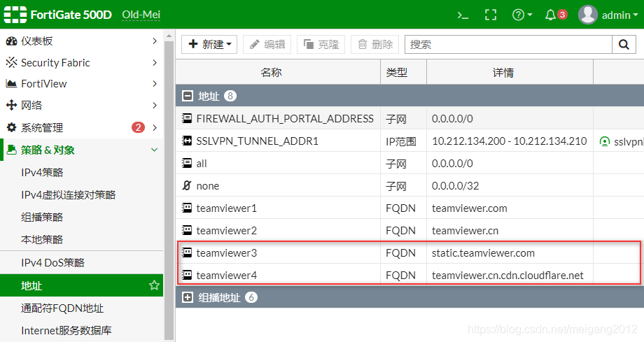This screenshot has width=644, height=342.
Task: Click the sidebar scrollbar up arrow
Action: click(x=169, y=36)
